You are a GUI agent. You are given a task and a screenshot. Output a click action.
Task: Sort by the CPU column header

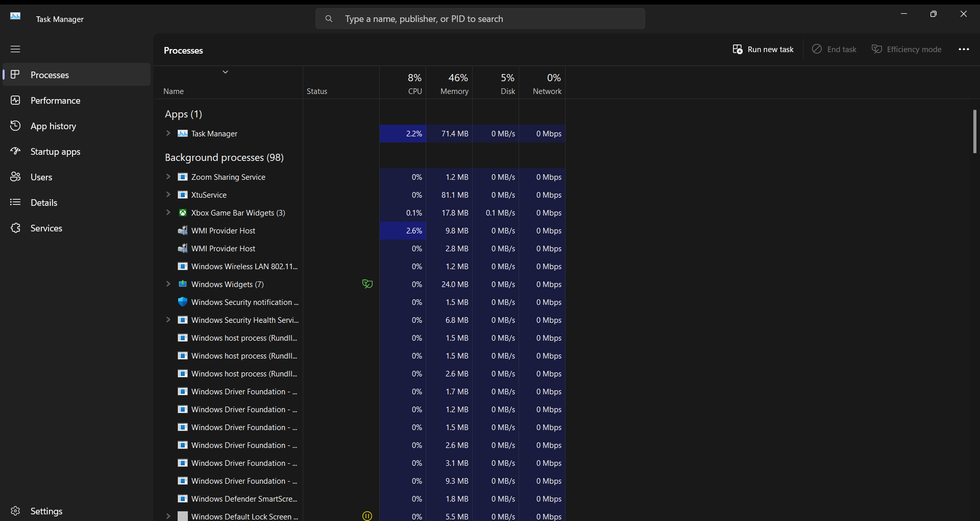point(403,83)
